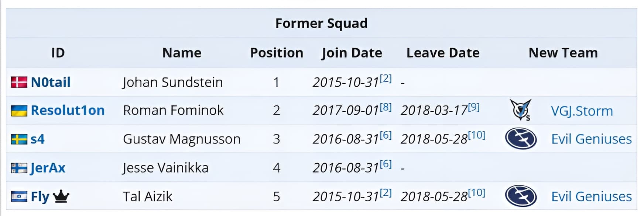The height and width of the screenshot is (216, 644).
Task: Follow the Evil Geniuses link in s4's row
Action: point(591,139)
